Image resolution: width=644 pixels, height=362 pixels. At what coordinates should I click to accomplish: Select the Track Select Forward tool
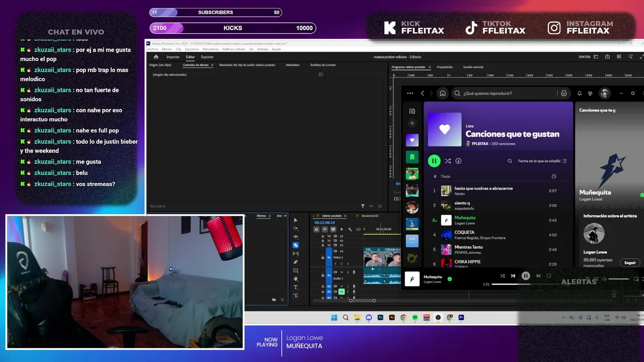pos(296,228)
